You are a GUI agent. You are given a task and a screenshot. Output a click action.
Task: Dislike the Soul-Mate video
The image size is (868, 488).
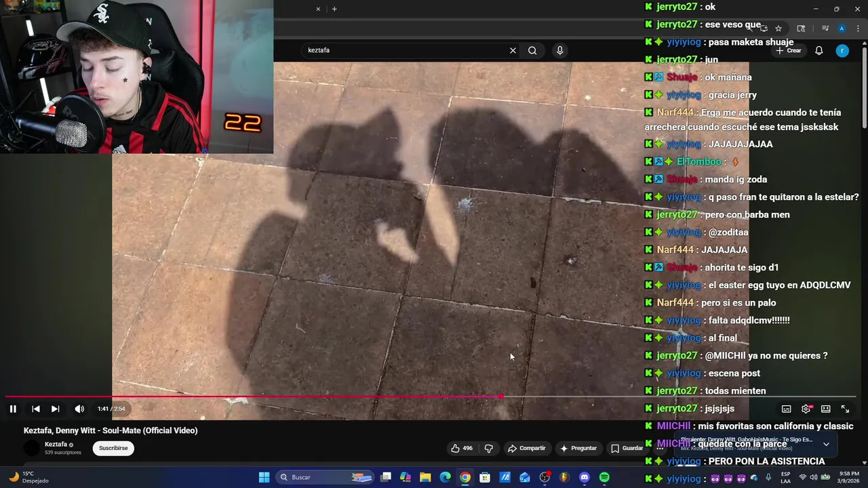[488, 448]
